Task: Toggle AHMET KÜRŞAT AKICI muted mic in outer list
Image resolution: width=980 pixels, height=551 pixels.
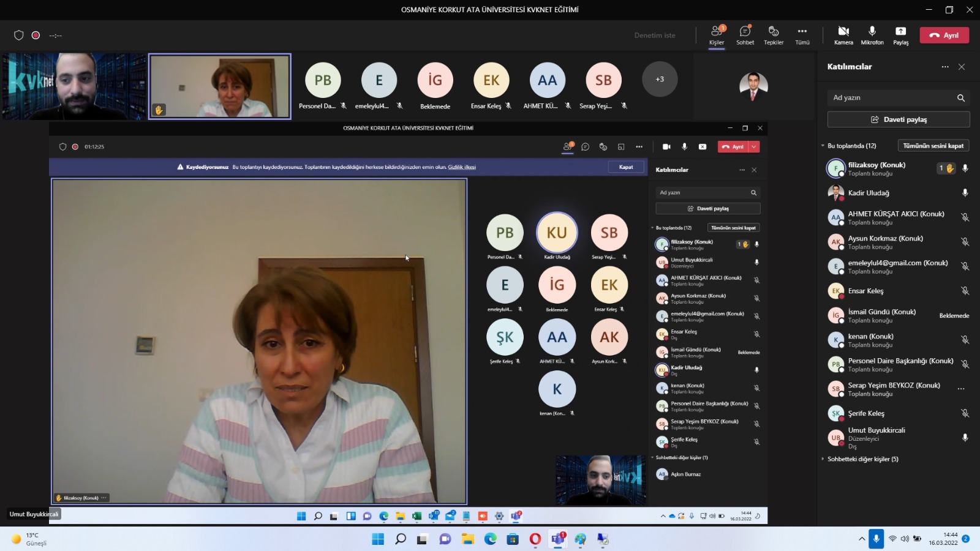Action: [x=965, y=217]
